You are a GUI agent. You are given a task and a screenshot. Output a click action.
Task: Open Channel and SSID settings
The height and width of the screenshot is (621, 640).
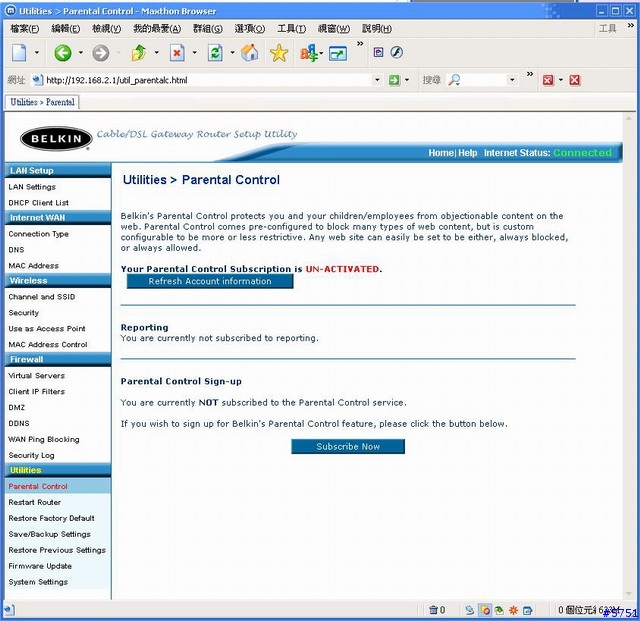42,297
